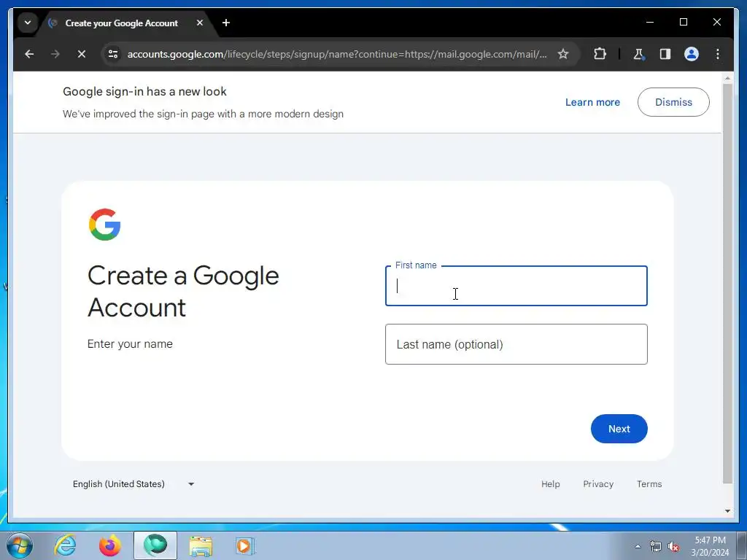Screen dimensions: 747x560
Task: Focus the First name field
Action: tap(516, 286)
